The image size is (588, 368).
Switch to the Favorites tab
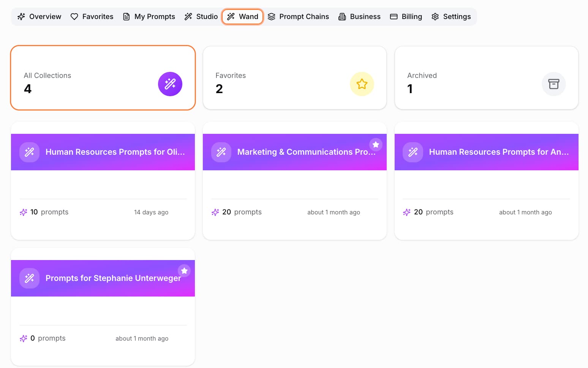coord(92,17)
